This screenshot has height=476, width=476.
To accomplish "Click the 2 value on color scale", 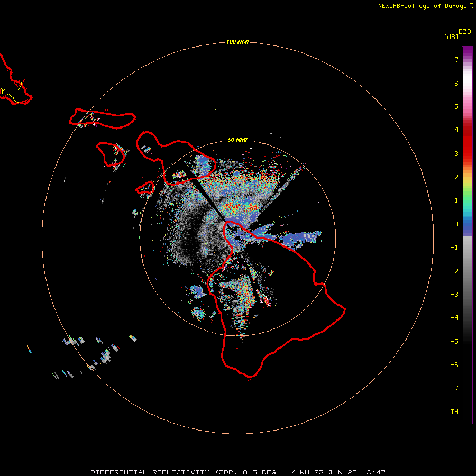I will pyautogui.click(x=456, y=177).
